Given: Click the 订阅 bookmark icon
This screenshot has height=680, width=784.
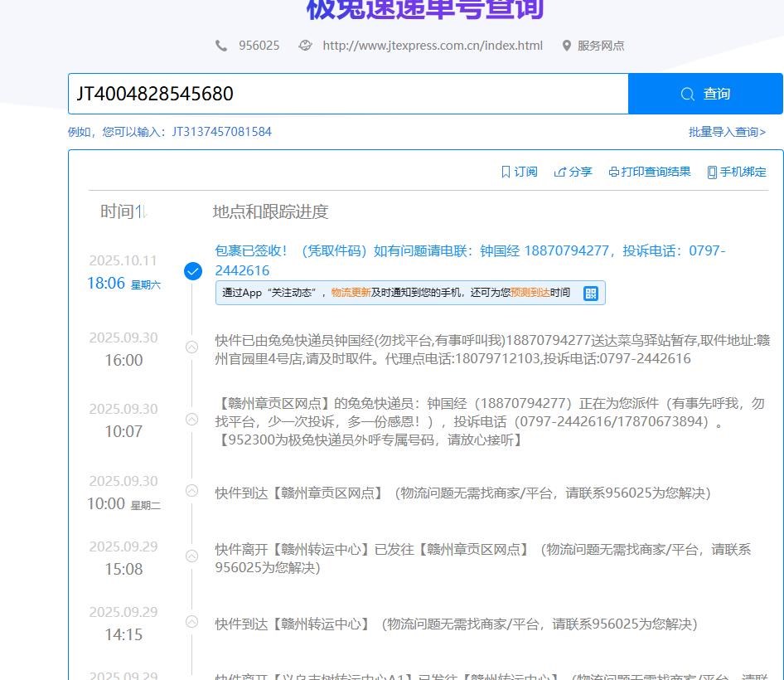Looking at the screenshot, I should [x=506, y=172].
